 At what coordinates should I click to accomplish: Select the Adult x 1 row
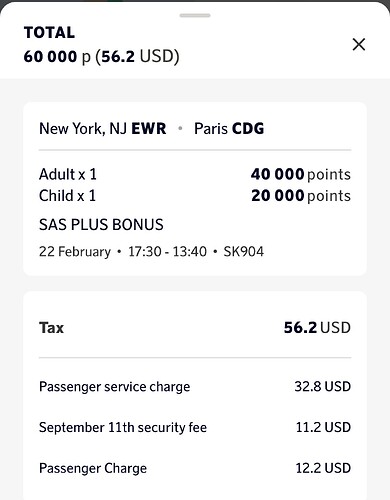pyautogui.click(x=195, y=174)
